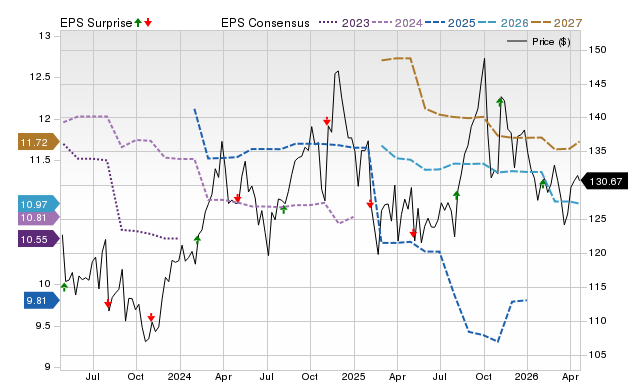640x382 pixels.
Task: Click the 2026 label on the time axis
Action: pyautogui.click(x=527, y=376)
